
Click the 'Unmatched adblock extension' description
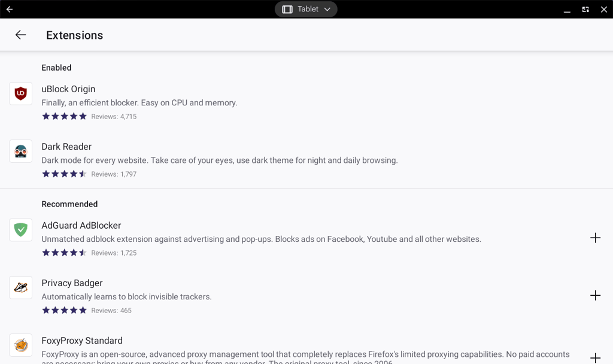(261, 239)
